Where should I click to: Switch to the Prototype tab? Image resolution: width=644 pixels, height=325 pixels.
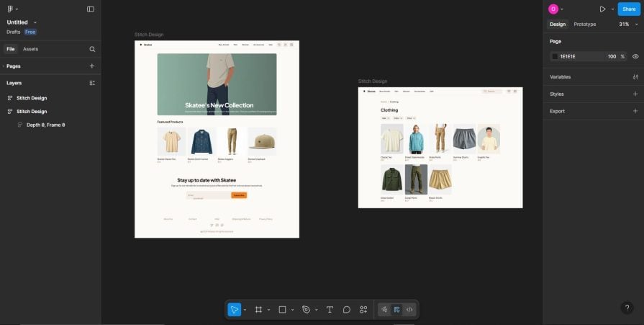[x=584, y=25]
